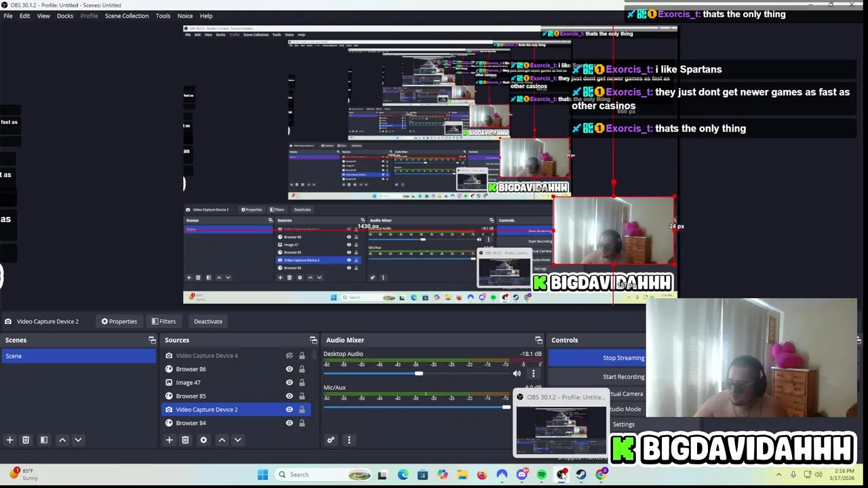Open the File menu
Screen dimensions: 868x488
click(8, 16)
